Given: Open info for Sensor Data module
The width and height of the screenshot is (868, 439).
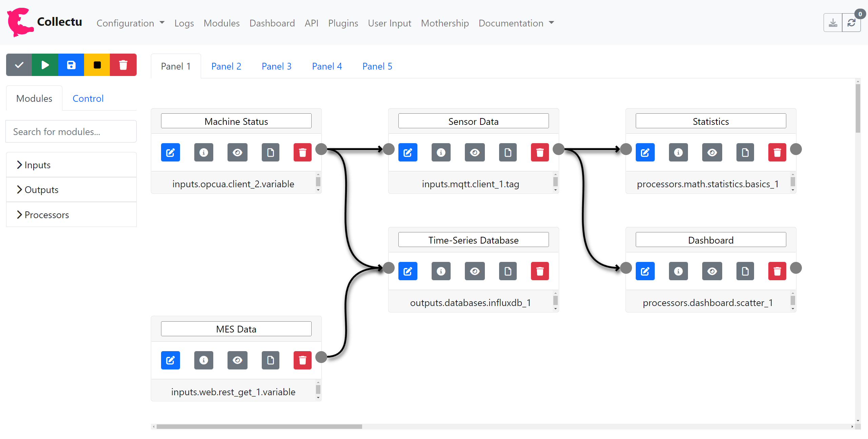Looking at the screenshot, I should click(441, 152).
